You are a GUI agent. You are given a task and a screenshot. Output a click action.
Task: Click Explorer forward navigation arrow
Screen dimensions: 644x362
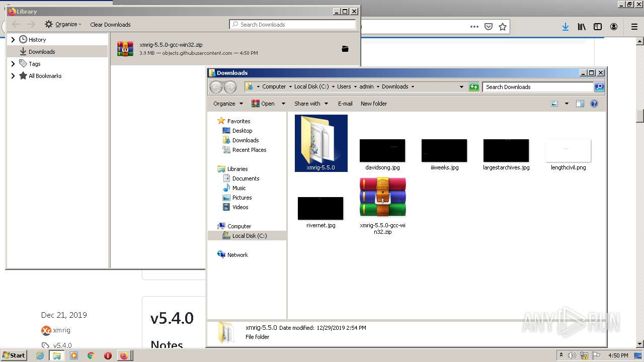point(230,87)
